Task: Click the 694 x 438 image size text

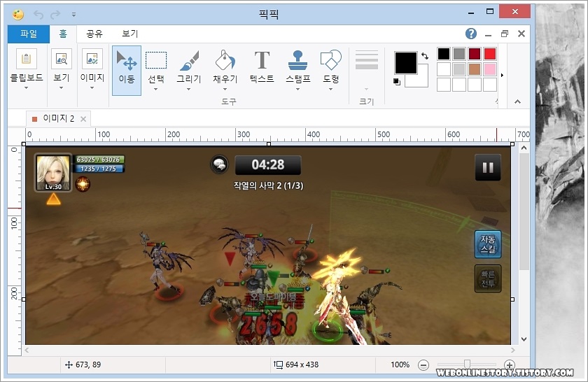Action: pos(302,365)
